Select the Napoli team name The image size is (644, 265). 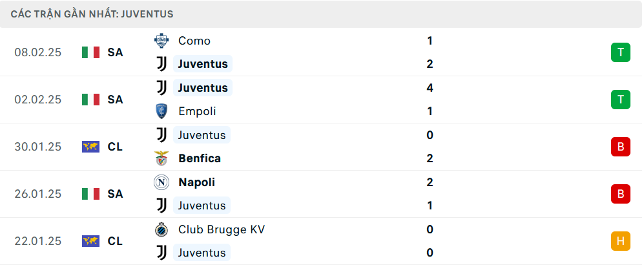(196, 182)
